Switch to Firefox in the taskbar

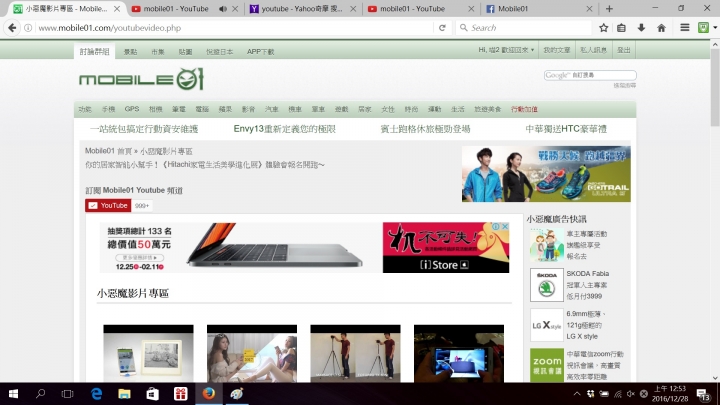click(x=208, y=394)
